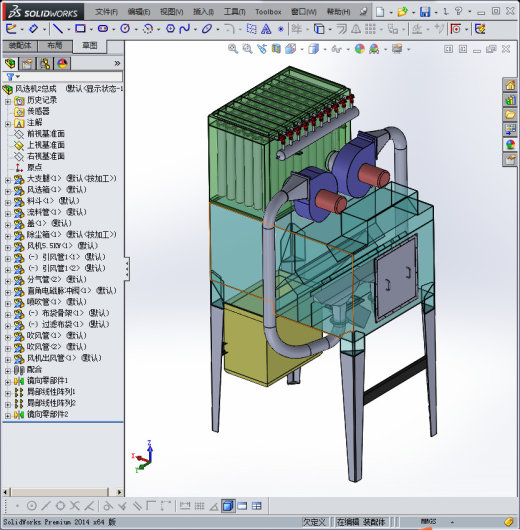The width and height of the screenshot is (520, 530).
Task: Click the panel collapse handle on splitter
Action: click(x=127, y=268)
